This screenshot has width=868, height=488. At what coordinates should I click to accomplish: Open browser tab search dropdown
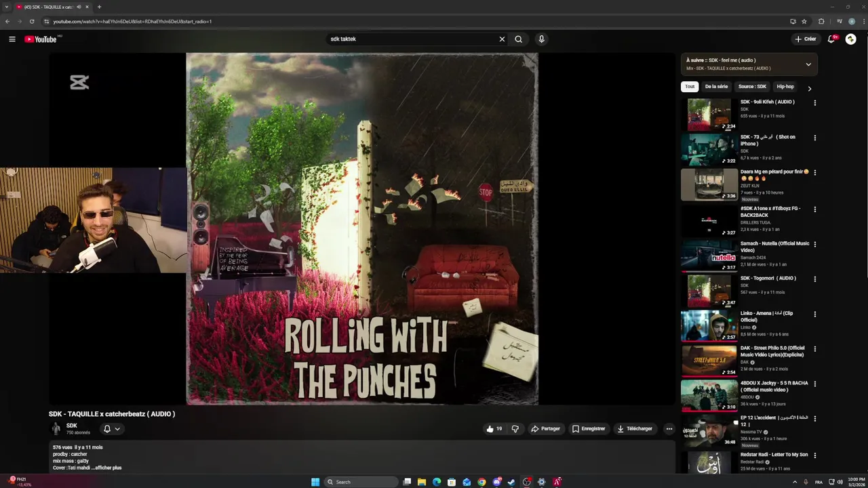(x=7, y=7)
